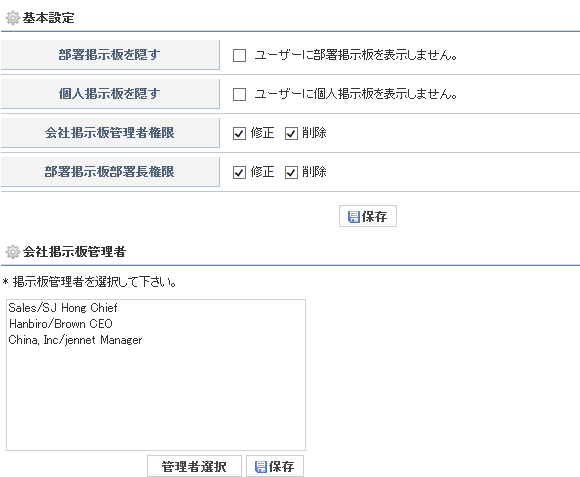Uncheck 修正 for 部署掲示板部署長権限
This screenshot has width=580, height=477.
click(x=239, y=172)
